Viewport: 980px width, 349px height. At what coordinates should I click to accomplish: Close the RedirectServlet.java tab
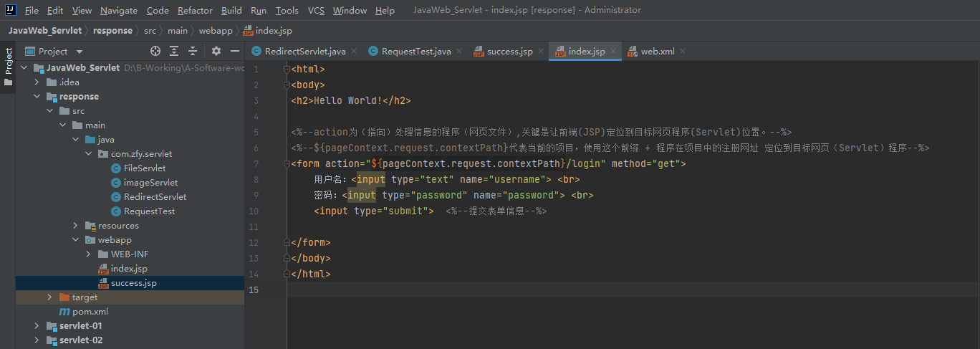click(355, 52)
